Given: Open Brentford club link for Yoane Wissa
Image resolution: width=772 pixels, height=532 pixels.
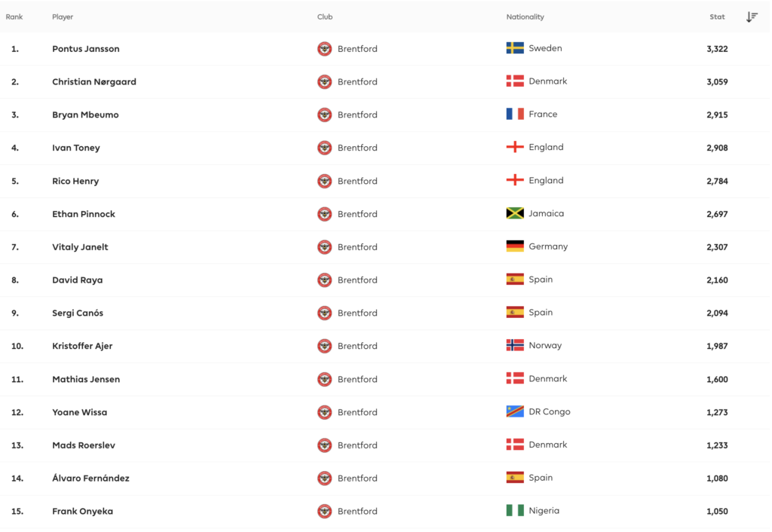Looking at the screenshot, I should (x=357, y=412).
